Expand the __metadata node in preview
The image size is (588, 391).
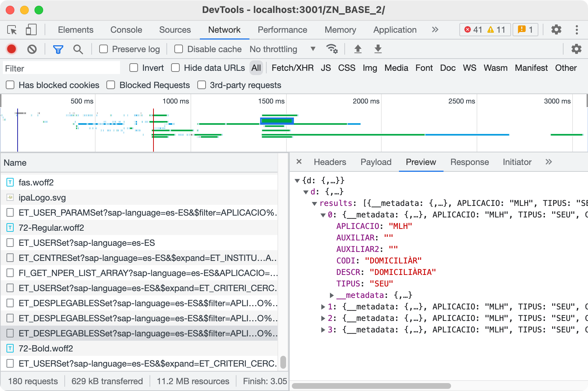pos(332,295)
